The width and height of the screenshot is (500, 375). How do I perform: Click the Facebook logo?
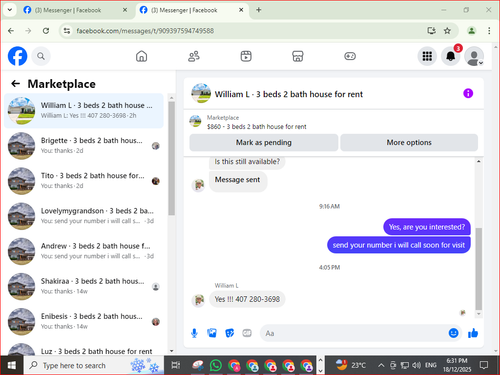tap(17, 56)
